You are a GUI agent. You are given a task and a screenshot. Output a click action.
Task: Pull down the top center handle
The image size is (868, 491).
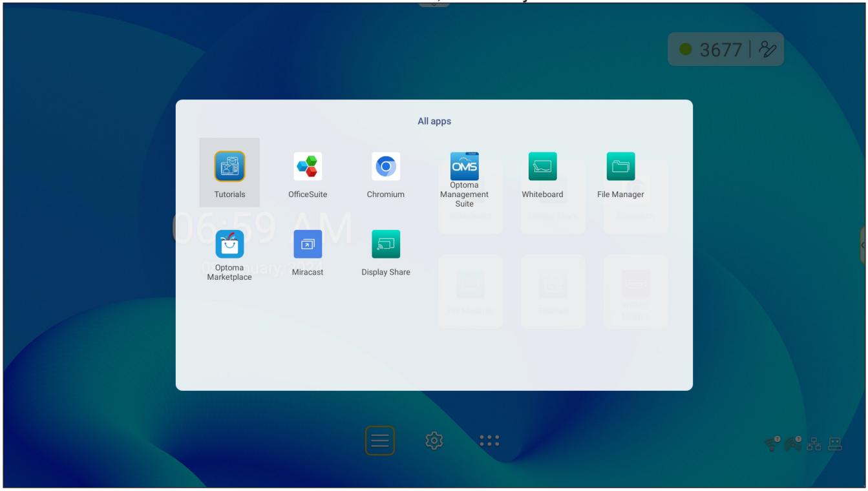click(x=434, y=4)
